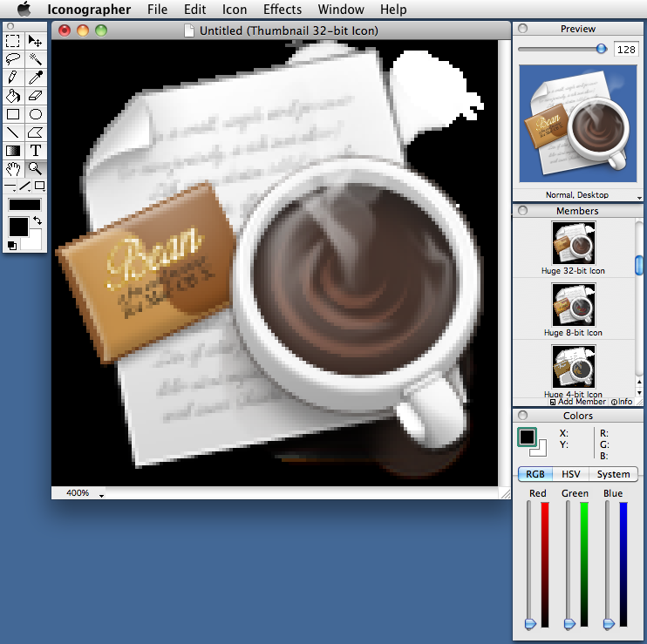The image size is (647, 644).
Task: Select the Magic Wand tool
Action: pyautogui.click(x=36, y=59)
